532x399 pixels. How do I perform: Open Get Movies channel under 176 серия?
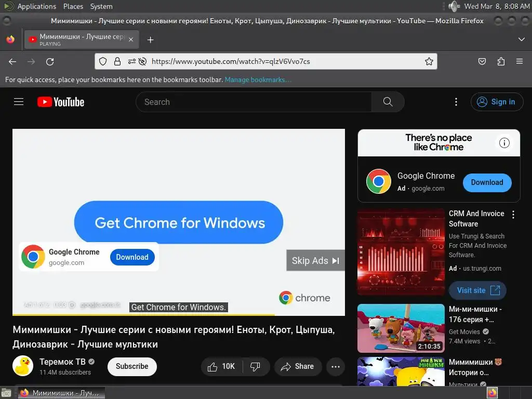[464, 332]
